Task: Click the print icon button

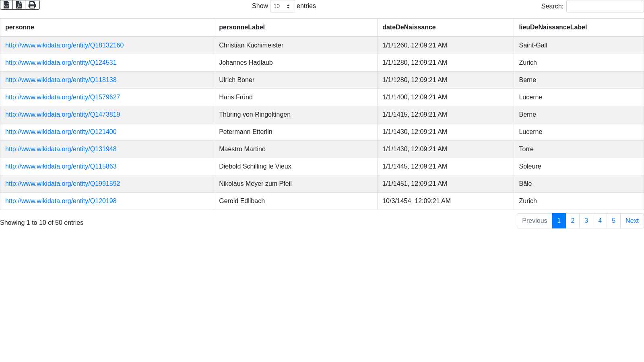Action: click(32, 5)
